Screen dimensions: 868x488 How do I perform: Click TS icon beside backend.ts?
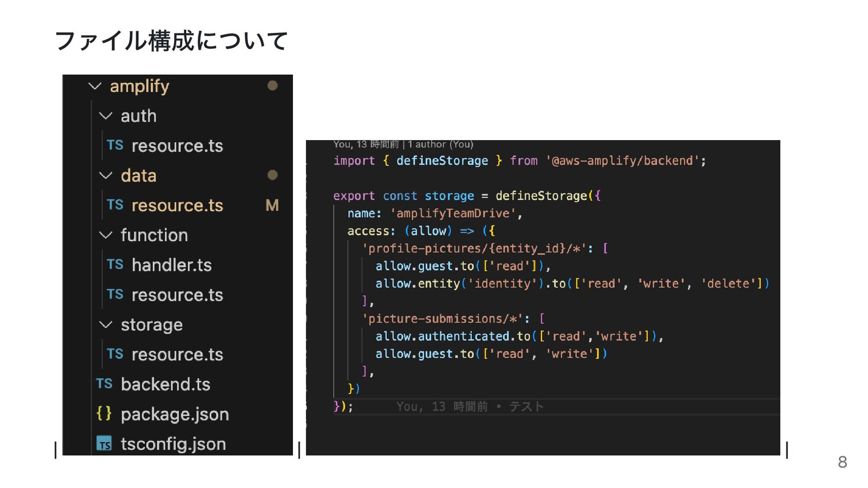click(x=104, y=384)
